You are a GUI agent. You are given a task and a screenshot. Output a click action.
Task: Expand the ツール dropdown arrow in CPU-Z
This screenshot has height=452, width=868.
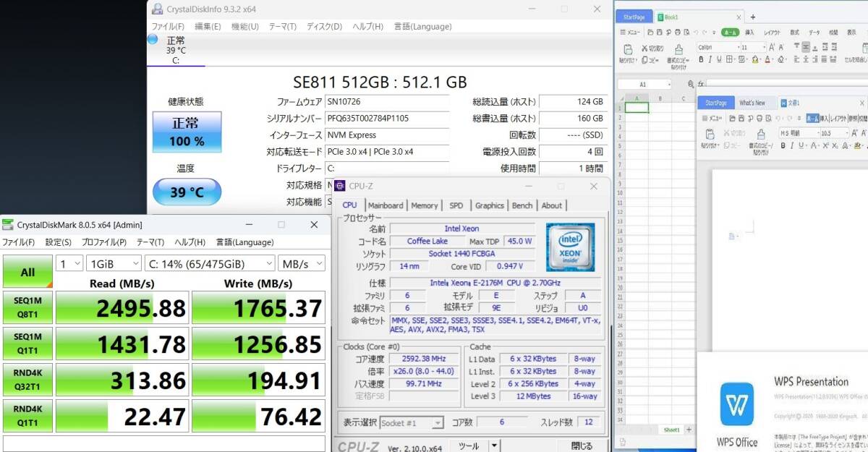pos(494,446)
